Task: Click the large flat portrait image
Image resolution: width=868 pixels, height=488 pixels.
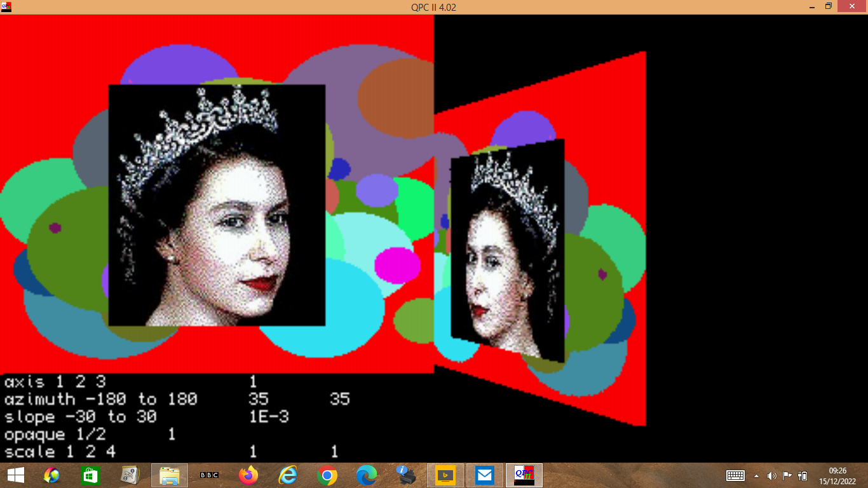Action: pos(217,205)
